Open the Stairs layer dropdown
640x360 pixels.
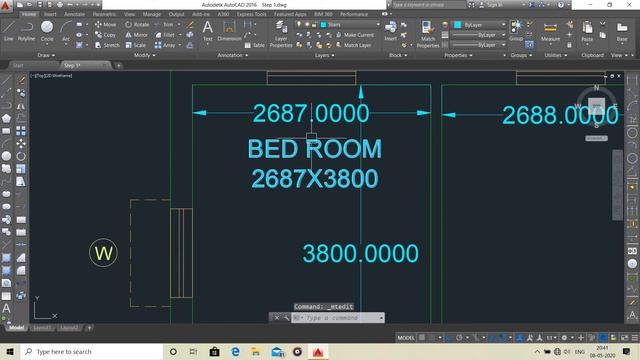[x=377, y=24]
